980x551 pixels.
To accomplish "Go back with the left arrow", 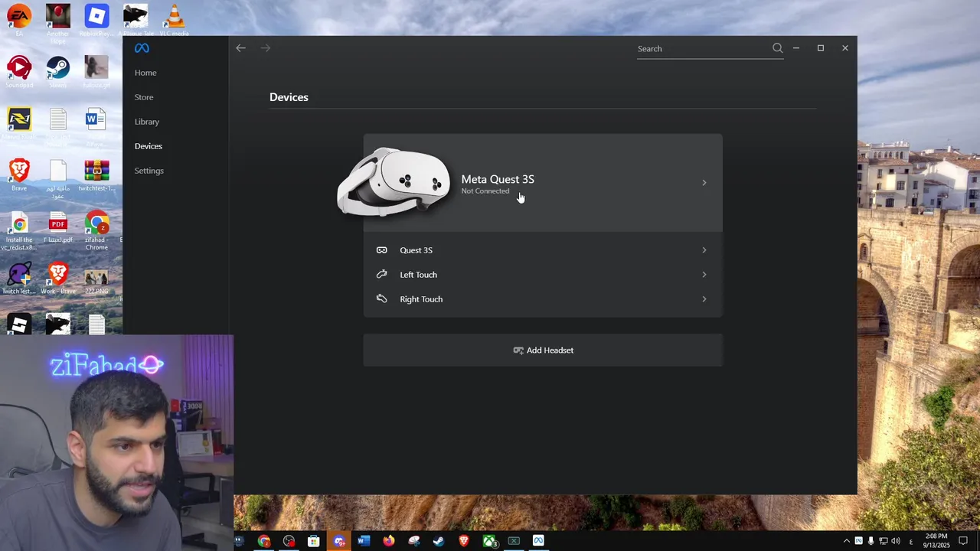I will click(x=240, y=48).
